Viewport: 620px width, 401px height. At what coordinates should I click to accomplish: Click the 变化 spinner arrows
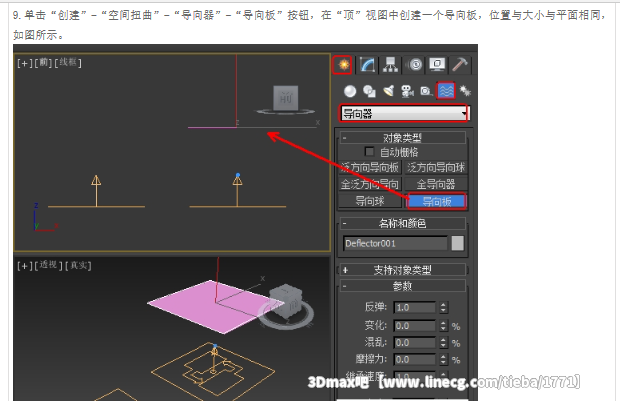(443, 325)
